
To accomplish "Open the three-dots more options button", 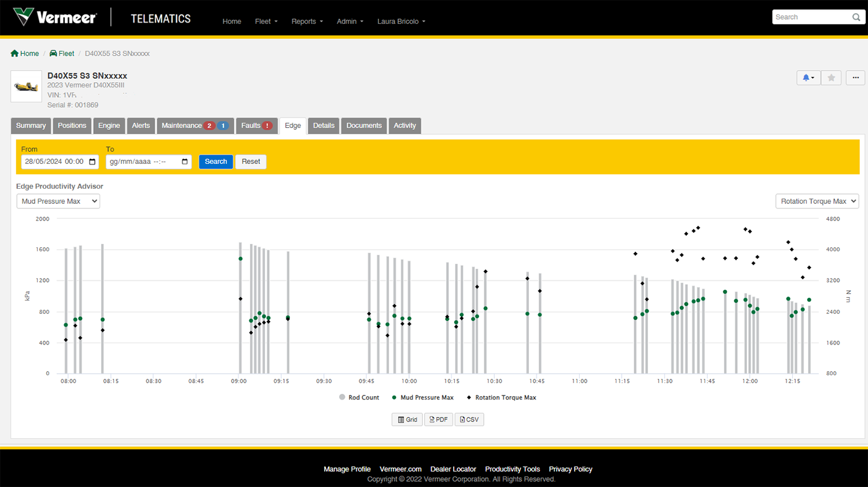I will click(855, 78).
